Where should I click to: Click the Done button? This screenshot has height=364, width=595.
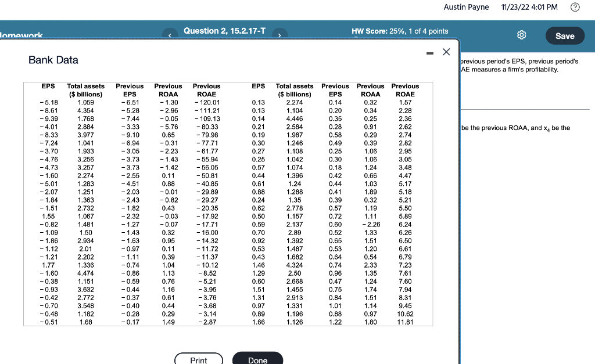click(257, 359)
